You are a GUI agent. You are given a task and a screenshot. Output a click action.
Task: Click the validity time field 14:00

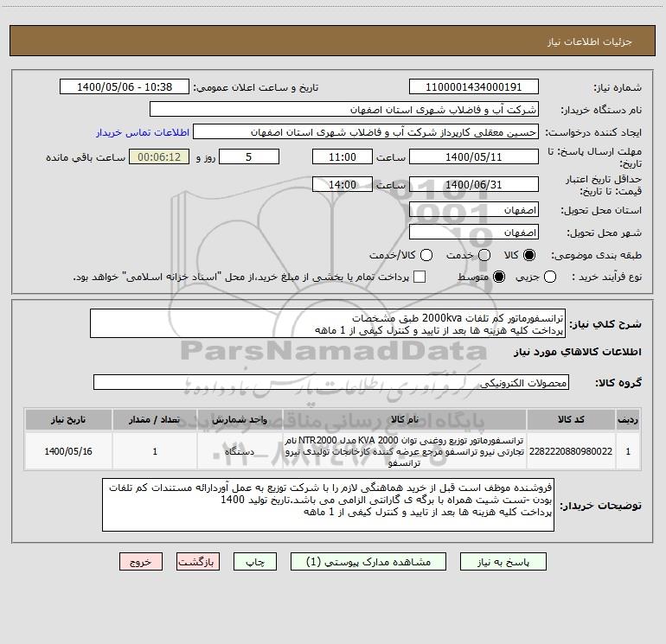click(343, 185)
